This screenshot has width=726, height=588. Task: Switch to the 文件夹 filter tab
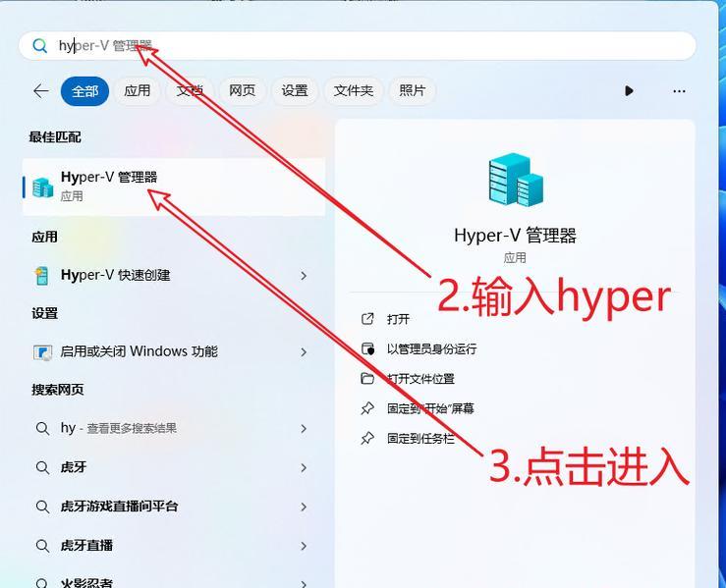pyautogui.click(x=354, y=90)
